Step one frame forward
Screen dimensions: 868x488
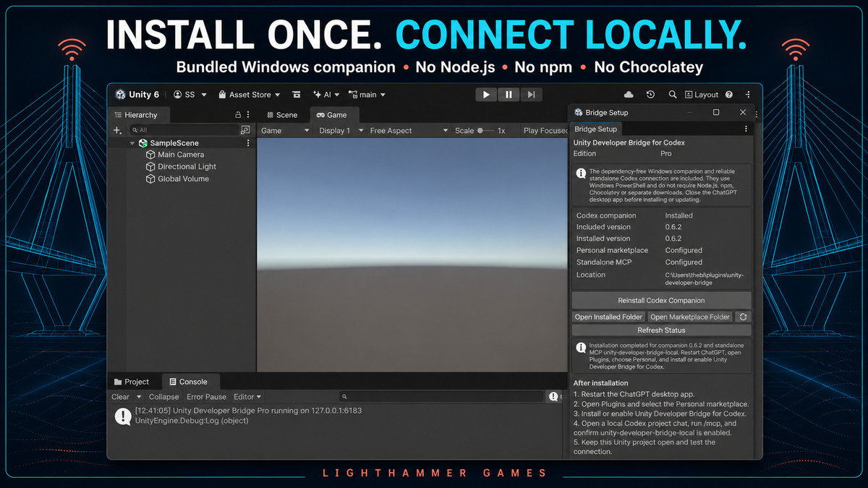pyautogui.click(x=531, y=95)
